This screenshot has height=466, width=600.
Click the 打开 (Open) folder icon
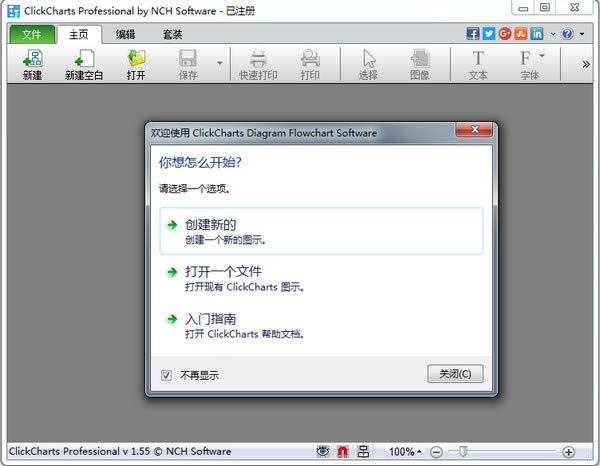point(137,59)
